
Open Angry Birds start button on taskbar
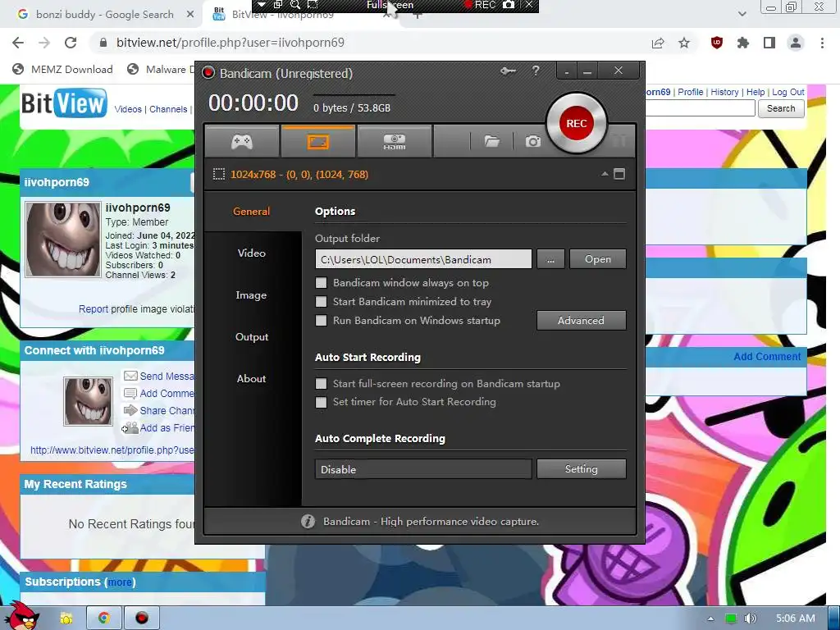21,617
